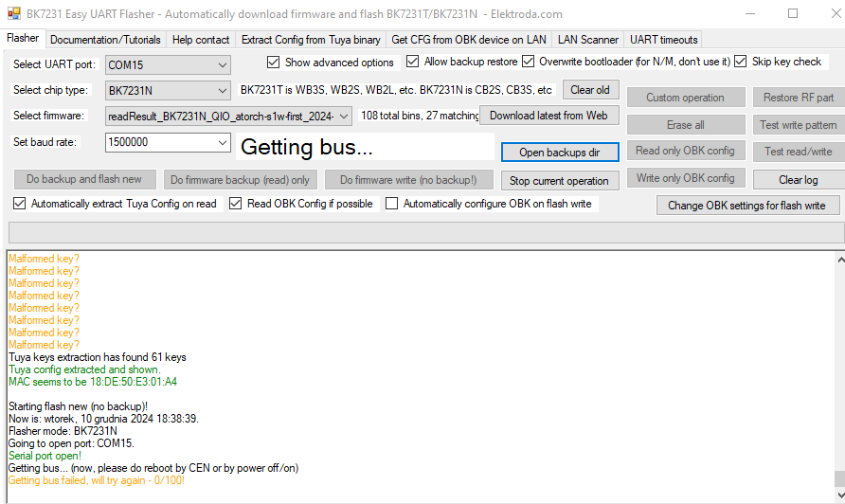Click log line 'MAC seems to be 18:DE:50:E3:01:A4'
The image size is (845, 504).
pyautogui.click(x=93, y=382)
